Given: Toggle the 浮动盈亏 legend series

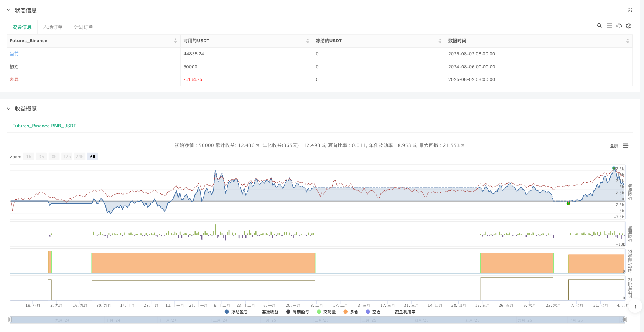Looking at the screenshot, I should [x=236, y=312].
